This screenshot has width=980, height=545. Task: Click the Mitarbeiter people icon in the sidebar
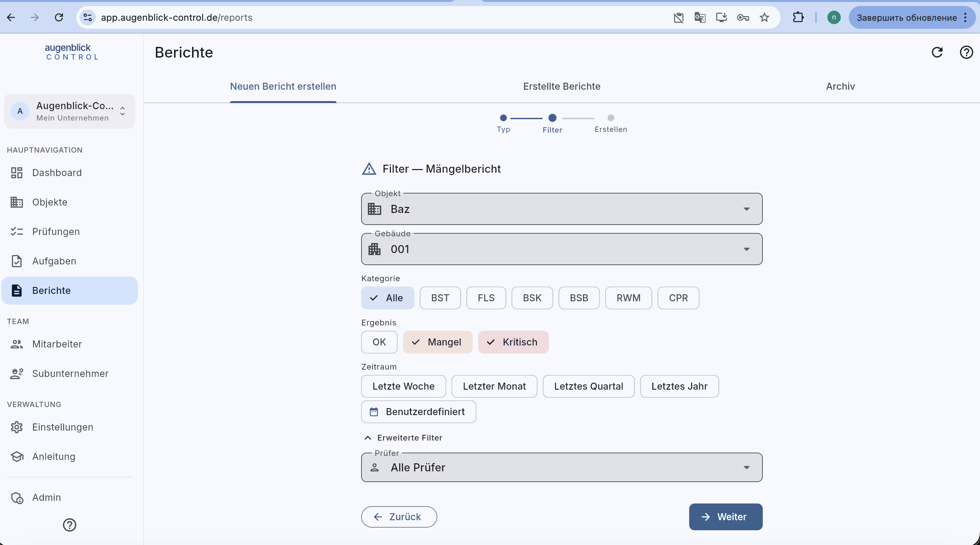click(17, 344)
